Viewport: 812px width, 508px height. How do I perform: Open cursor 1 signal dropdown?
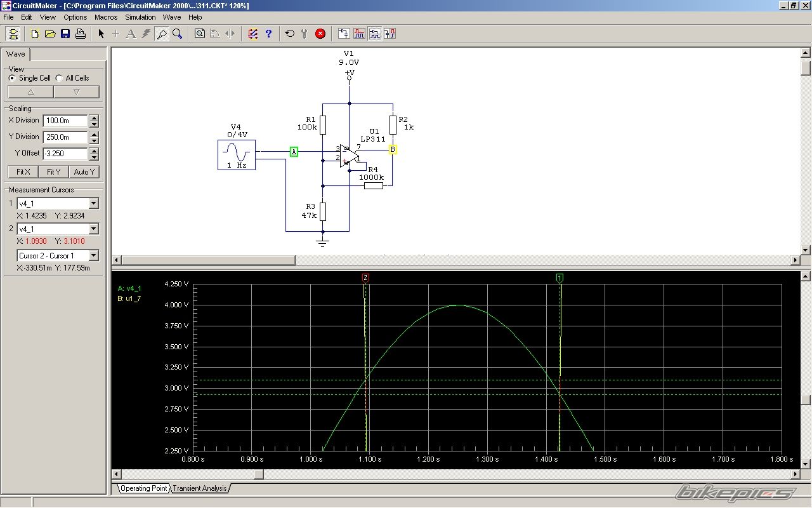click(94, 203)
